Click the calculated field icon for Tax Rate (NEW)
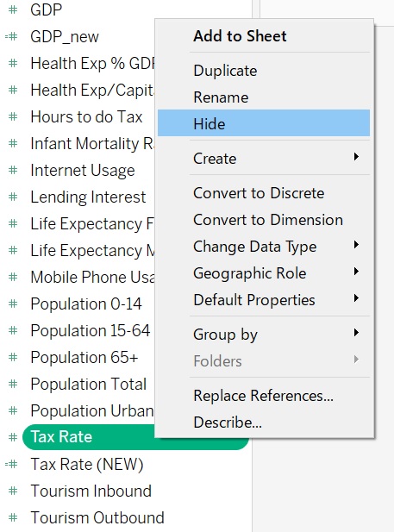This screenshot has height=532, width=394. [x=11, y=464]
